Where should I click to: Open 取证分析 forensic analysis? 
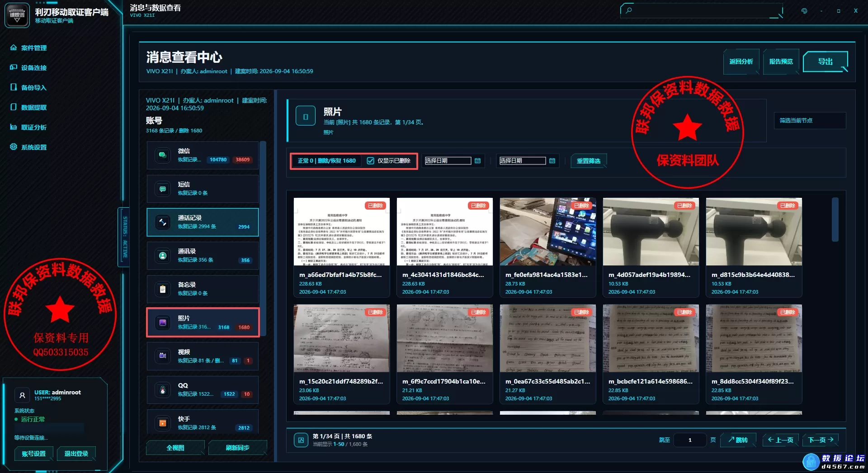pos(28,127)
